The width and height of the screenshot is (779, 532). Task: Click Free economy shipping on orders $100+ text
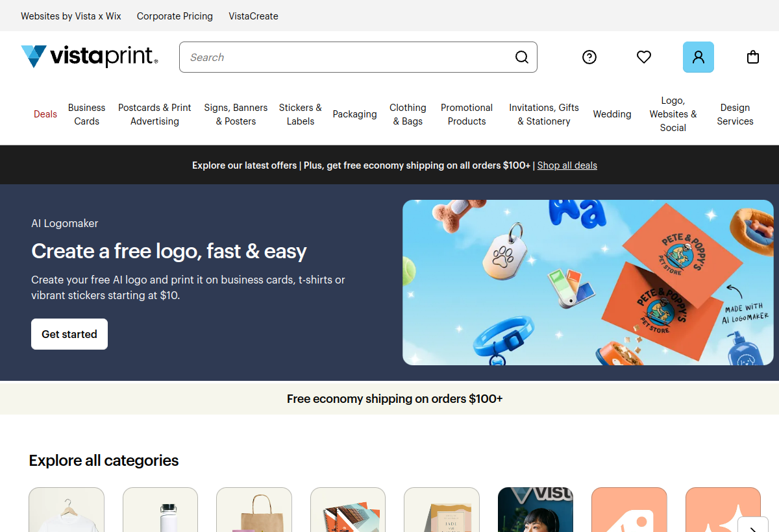point(395,399)
